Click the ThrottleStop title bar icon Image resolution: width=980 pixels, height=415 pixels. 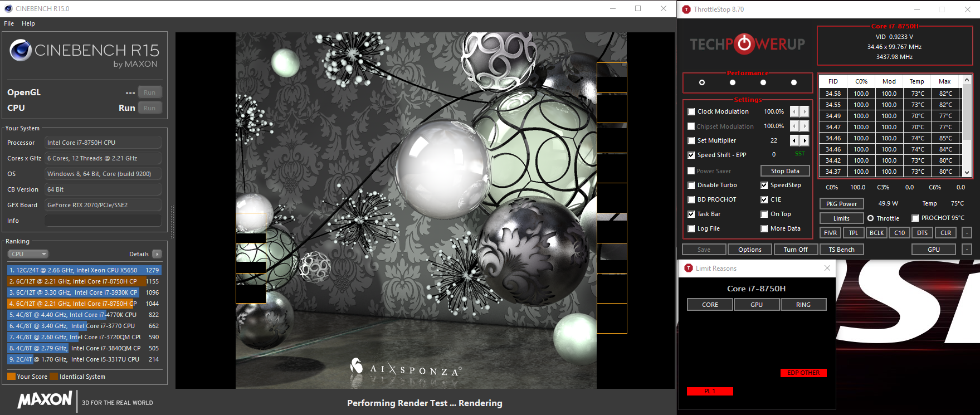(x=686, y=9)
